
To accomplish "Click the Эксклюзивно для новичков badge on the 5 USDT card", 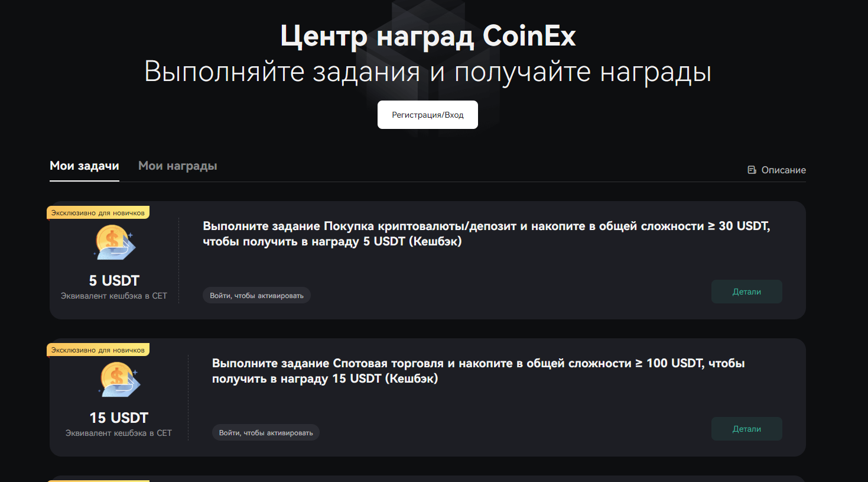I will [98, 213].
